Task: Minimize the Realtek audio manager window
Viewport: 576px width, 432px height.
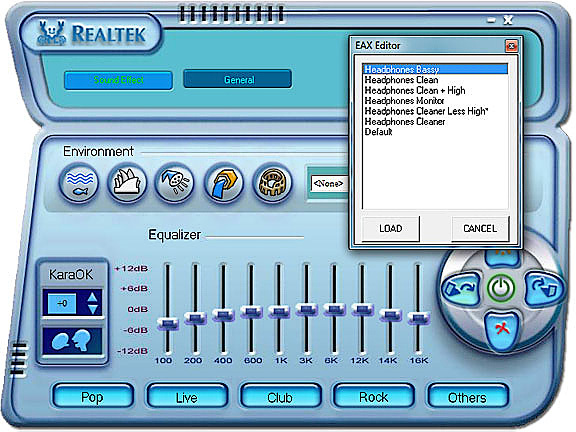Action: (492, 21)
